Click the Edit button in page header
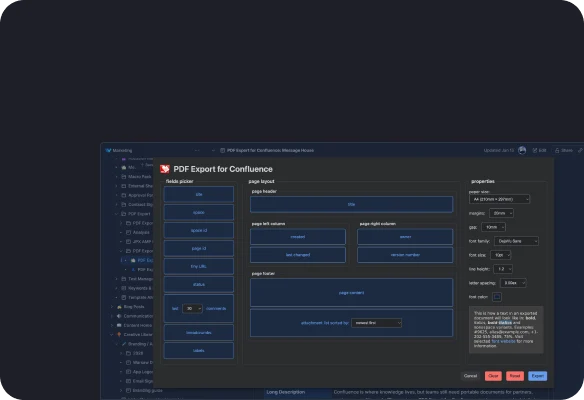 pos(539,150)
